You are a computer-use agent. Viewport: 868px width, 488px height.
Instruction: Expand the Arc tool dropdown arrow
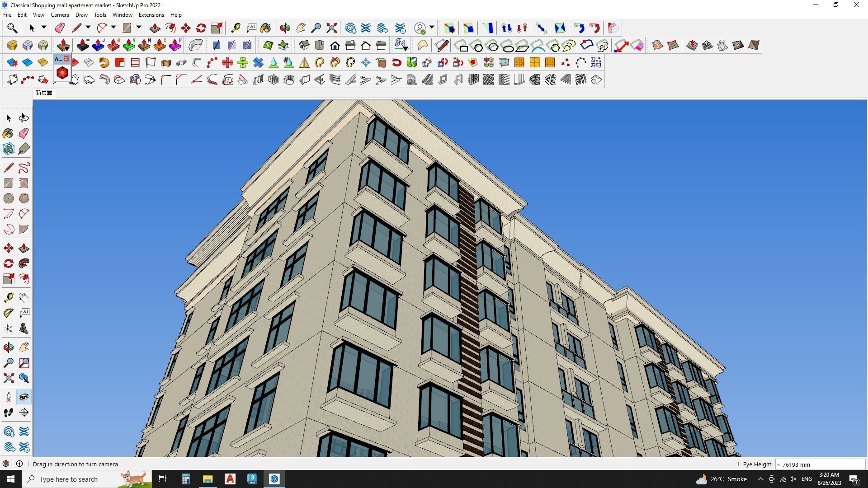coord(113,28)
